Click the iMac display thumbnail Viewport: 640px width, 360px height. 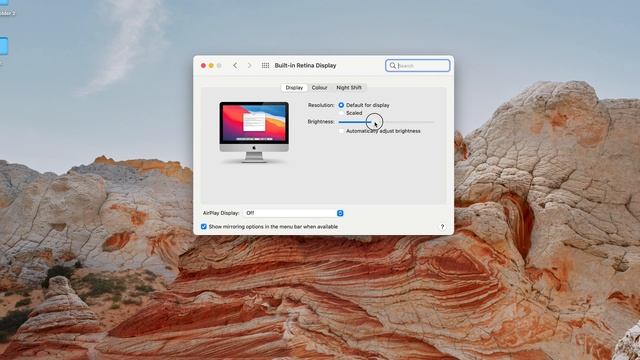[x=254, y=132]
